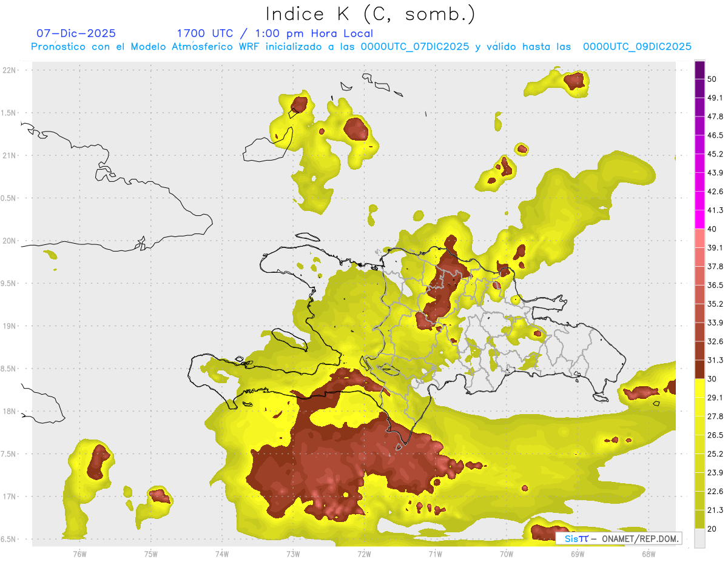Screen dimensions: 728x562
Task: Click the 22N latitude label
Action: [9, 70]
